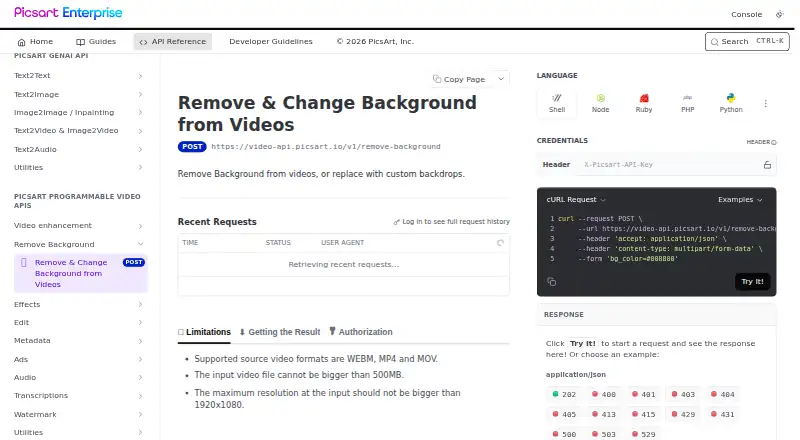Open the cURL Request dropdown
This screenshot has width=800, height=440.
[576, 200]
